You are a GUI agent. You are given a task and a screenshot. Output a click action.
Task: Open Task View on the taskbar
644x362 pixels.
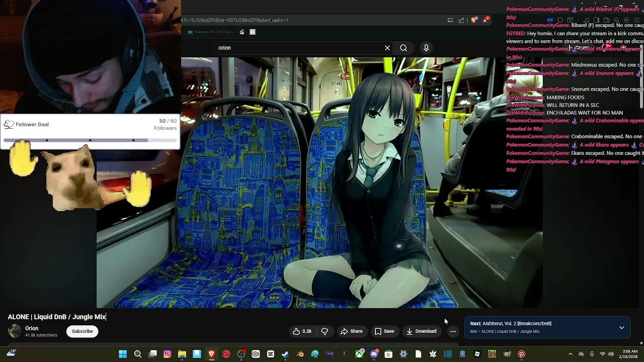[x=152, y=354]
